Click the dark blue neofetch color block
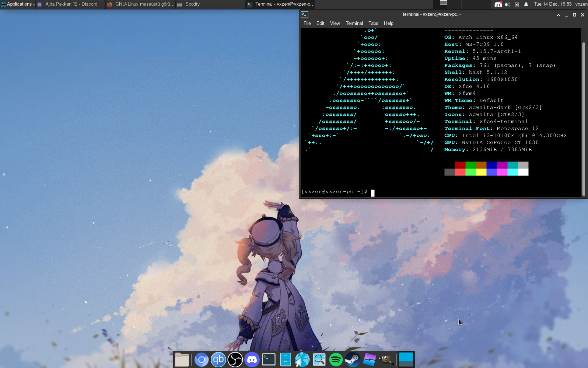The image size is (588, 368). [x=492, y=165]
